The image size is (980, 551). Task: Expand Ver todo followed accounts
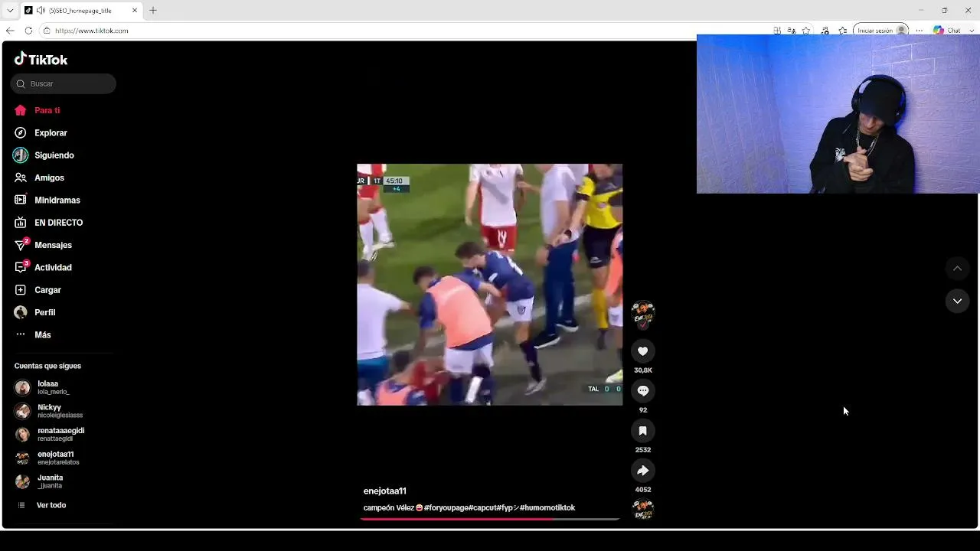(41, 505)
